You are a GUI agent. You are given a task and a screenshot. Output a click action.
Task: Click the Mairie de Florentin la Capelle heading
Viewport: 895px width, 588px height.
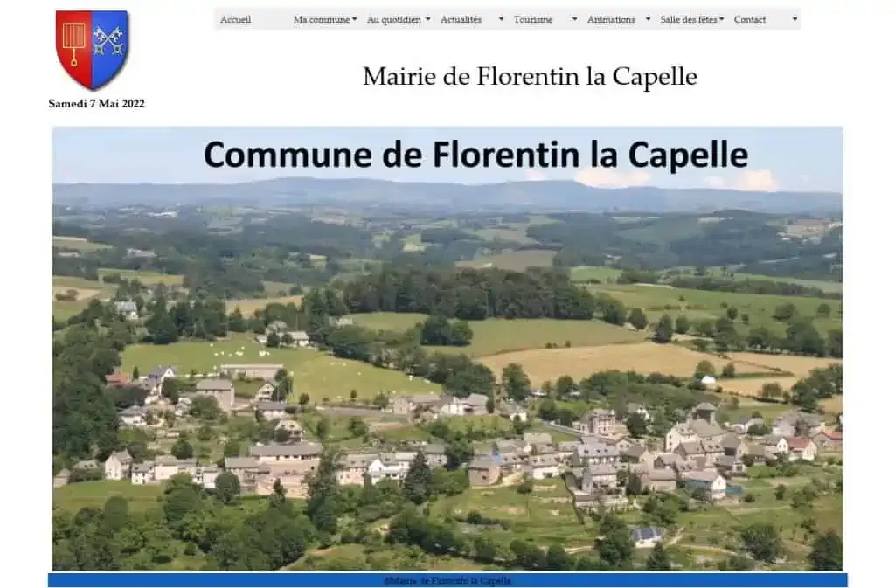[x=530, y=76]
